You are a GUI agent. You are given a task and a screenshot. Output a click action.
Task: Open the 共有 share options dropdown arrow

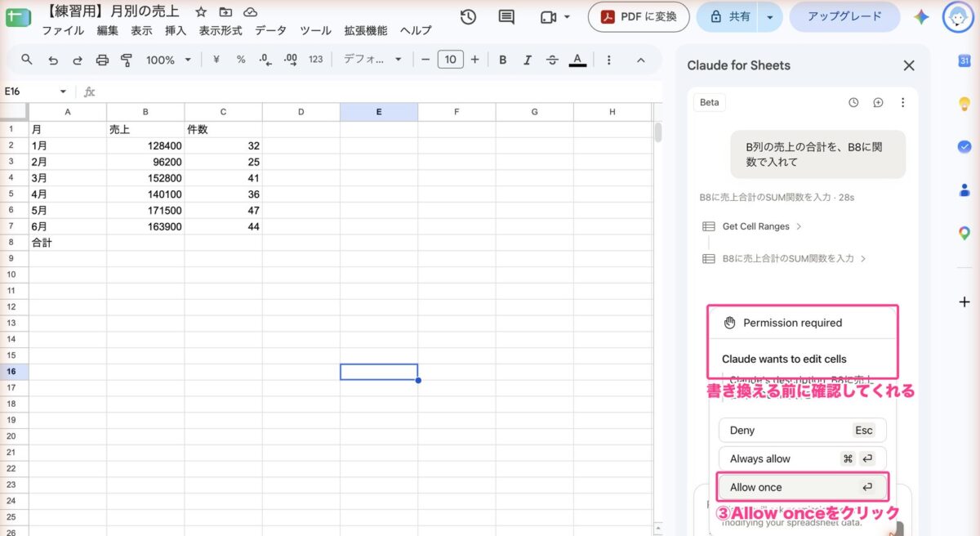pos(769,16)
